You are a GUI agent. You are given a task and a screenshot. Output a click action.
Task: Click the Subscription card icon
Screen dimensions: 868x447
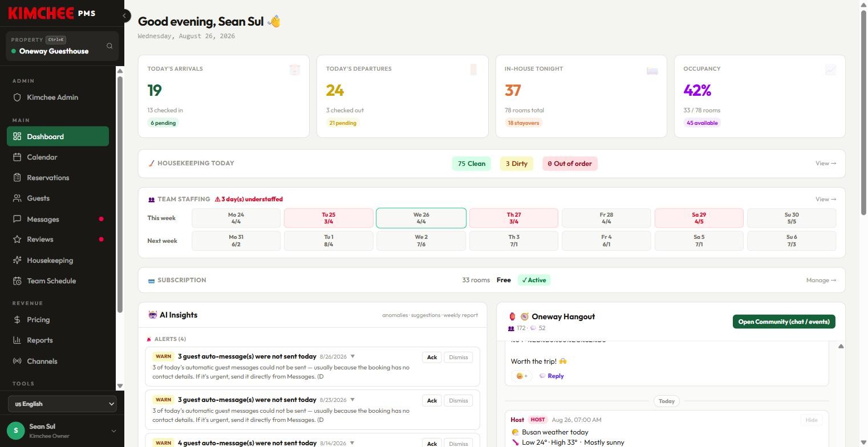(x=152, y=281)
